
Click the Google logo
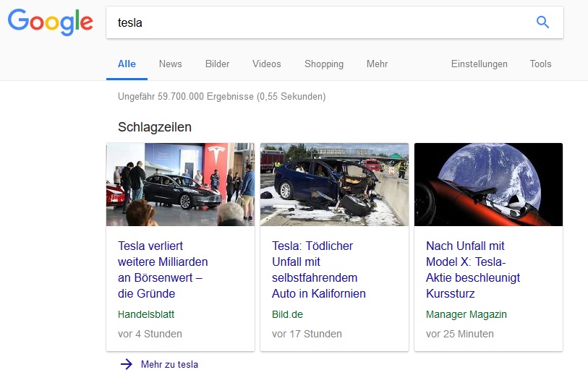(51, 22)
